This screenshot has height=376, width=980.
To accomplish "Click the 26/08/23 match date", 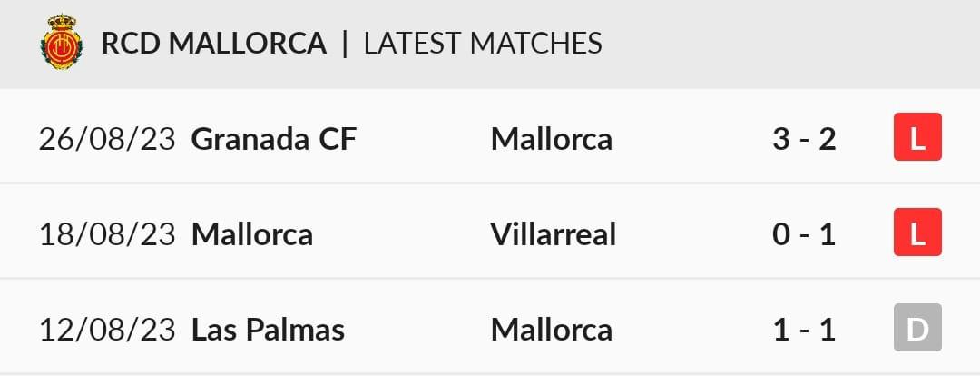I will (x=107, y=139).
